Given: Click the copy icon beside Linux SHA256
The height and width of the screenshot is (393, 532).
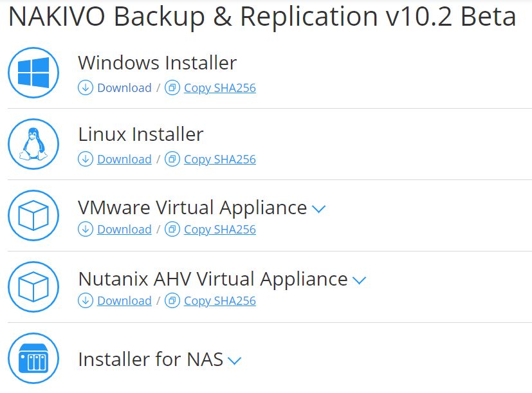Looking at the screenshot, I should pyautogui.click(x=172, y=160).
